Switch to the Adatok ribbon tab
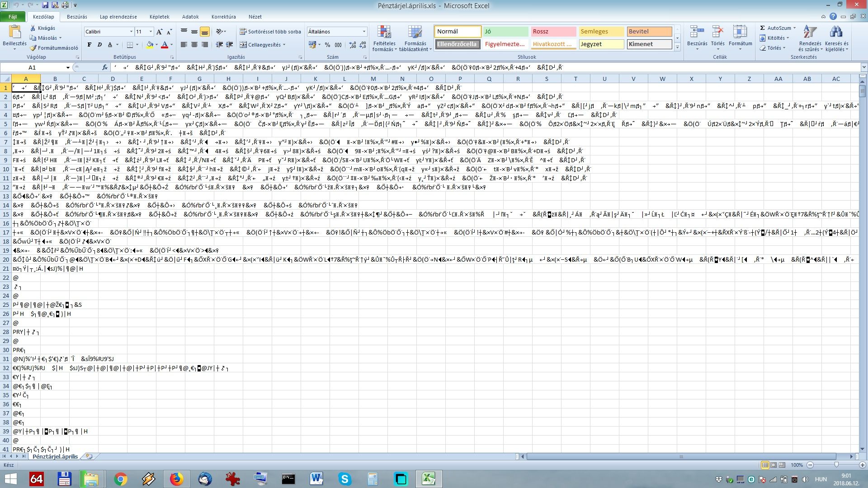The width and height of the screenshot is (868, 488). tap(190, 17)
